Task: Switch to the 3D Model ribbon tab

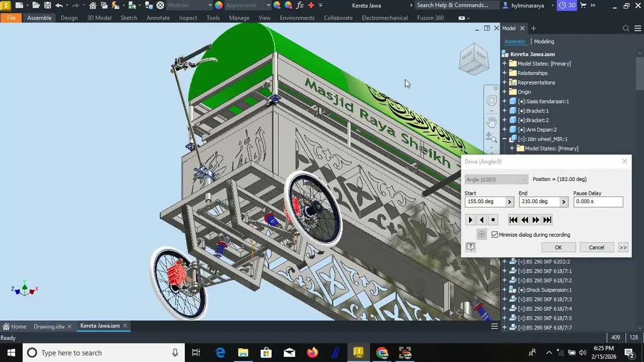Action: pyautogui.click(x=99, y=18)
